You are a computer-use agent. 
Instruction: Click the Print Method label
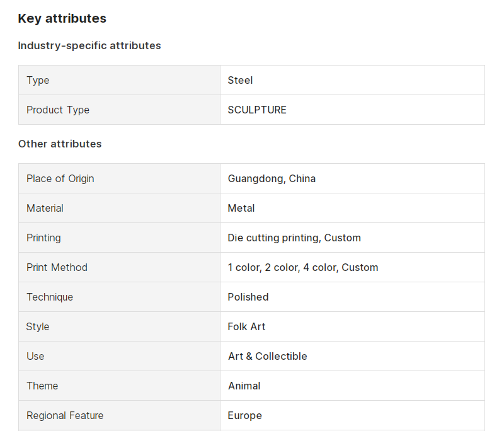coord(57,267)
